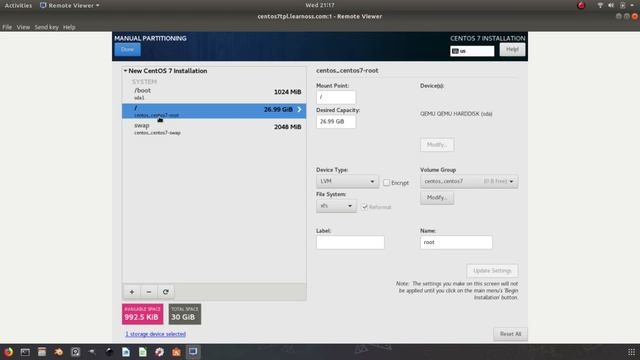
Task: Open the Show Applications grid icon
Action: [x=631, y=352]
